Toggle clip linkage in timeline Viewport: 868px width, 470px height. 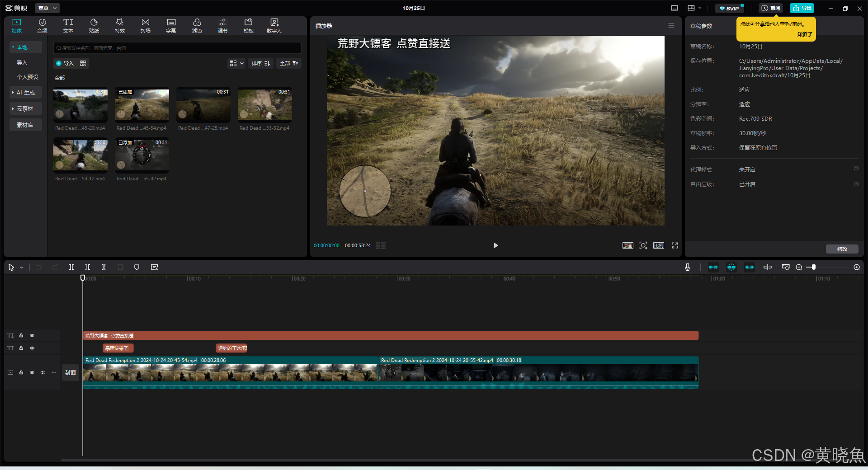click(x=750, y=267)
